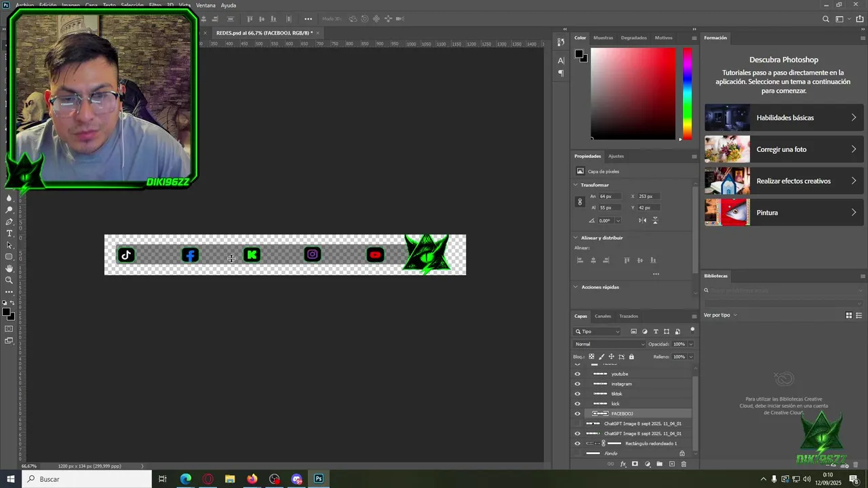Create a new layer
This screenshot has width=868, height=488.
pyautogui.click(x=671, y=464)
